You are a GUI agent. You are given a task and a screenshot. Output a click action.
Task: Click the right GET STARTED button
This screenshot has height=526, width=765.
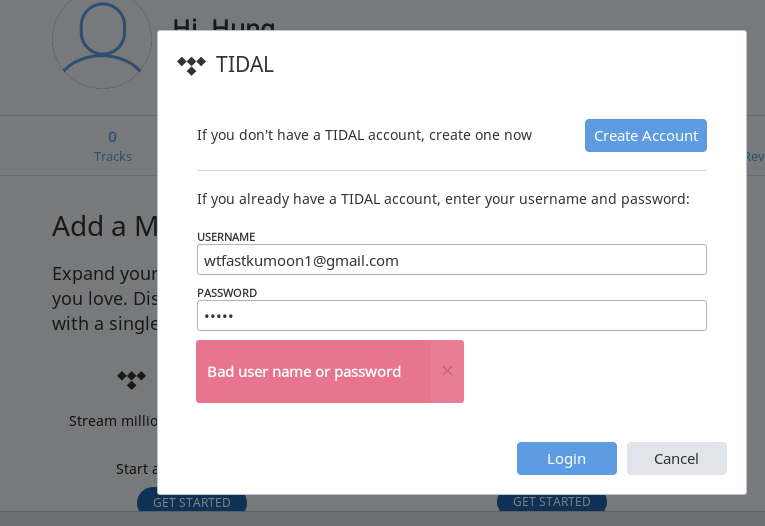pyautogui.click(x=552, y=502)
